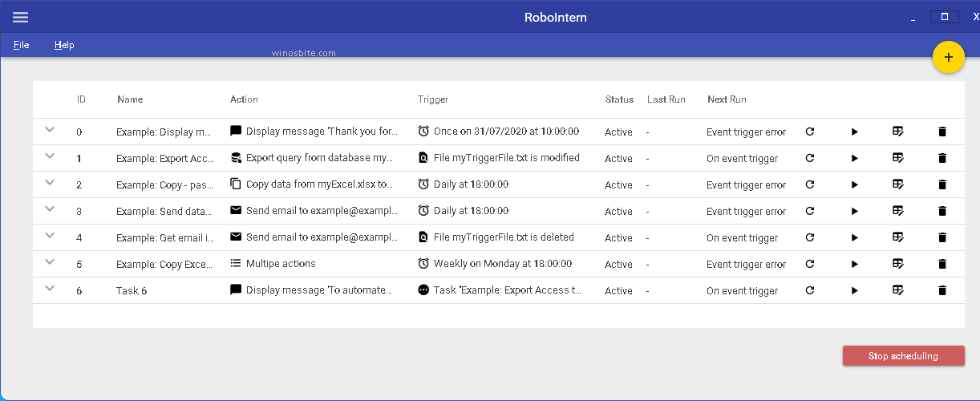Click the 'Last Run' column header
The image size is (980, 401).
666,99
